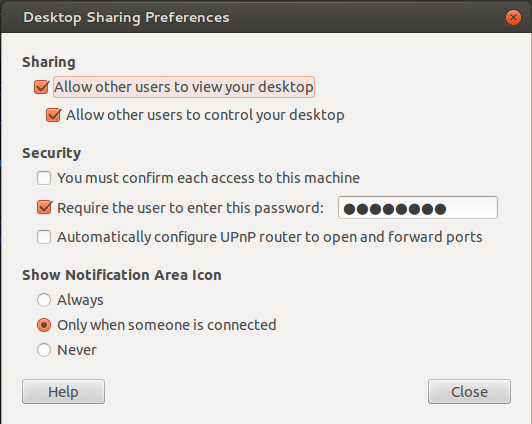Click the 'Never' option label text

point(77,350)
